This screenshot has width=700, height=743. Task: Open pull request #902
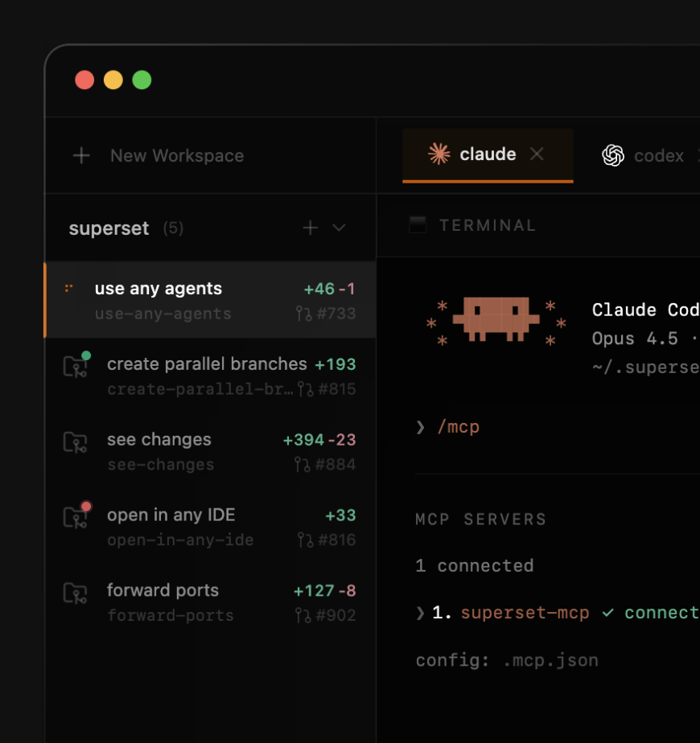point(325,615)
